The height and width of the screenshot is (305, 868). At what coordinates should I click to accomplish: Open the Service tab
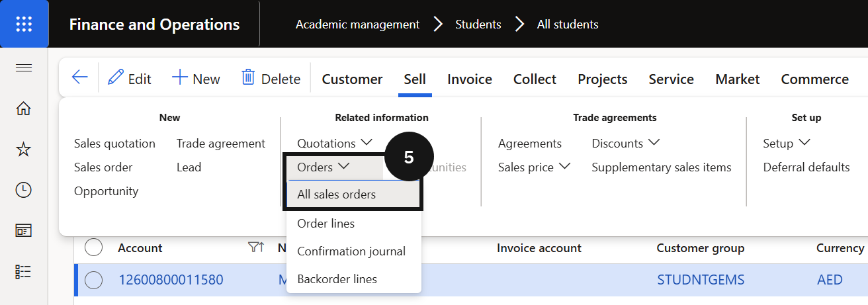[x=671, y=79]
